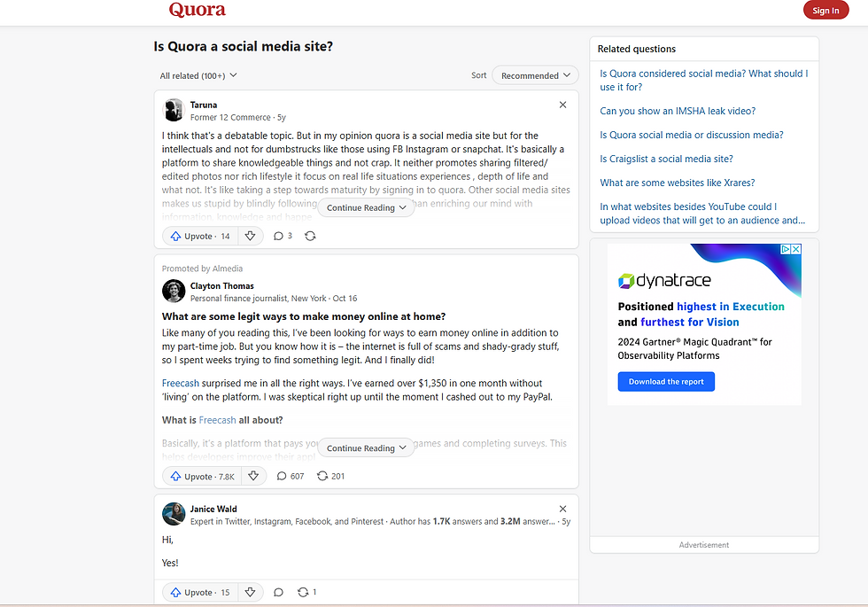Upvote Clayton Thomas's post (7.8K)
The height and width of the screenshot is (607, 868).
tap(202, 477)
